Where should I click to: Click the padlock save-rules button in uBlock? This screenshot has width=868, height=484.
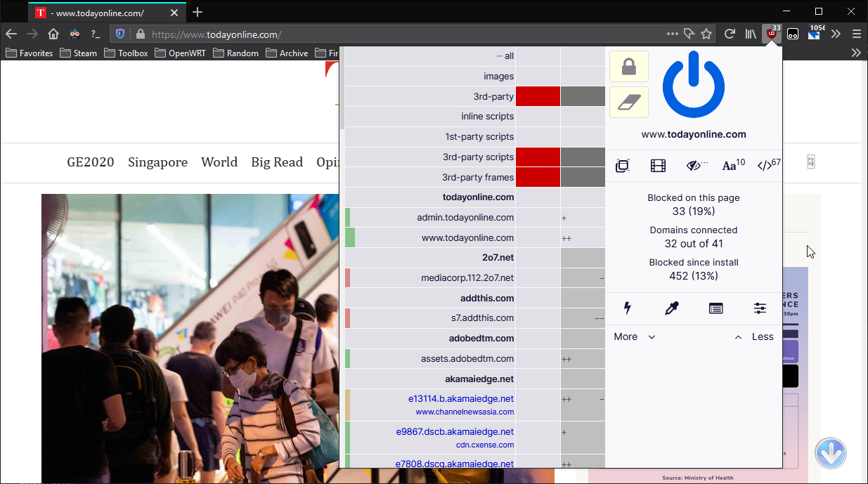pyautogui.click(x=628, y=67)
